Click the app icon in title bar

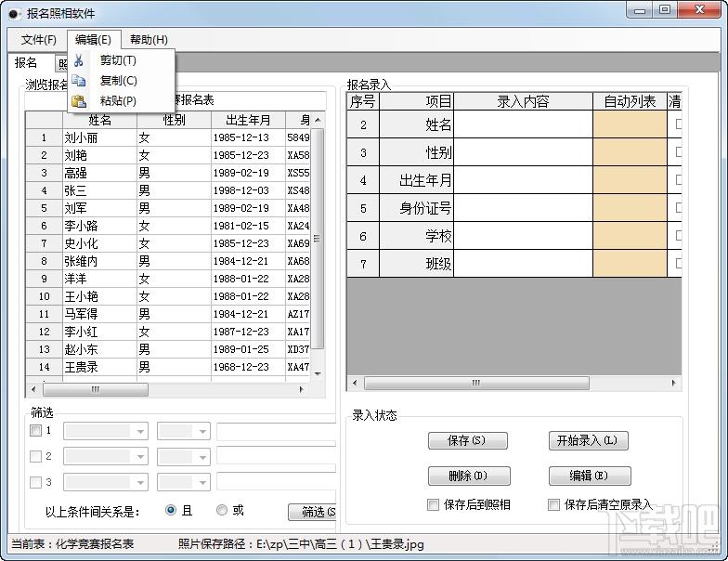pyautogui.click(x=15, y=14)
